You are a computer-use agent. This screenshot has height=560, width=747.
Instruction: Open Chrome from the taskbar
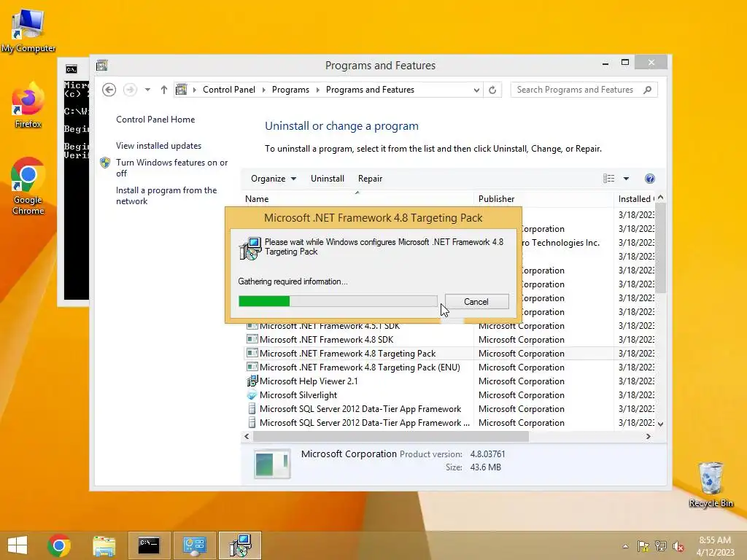tap(59, 545)
